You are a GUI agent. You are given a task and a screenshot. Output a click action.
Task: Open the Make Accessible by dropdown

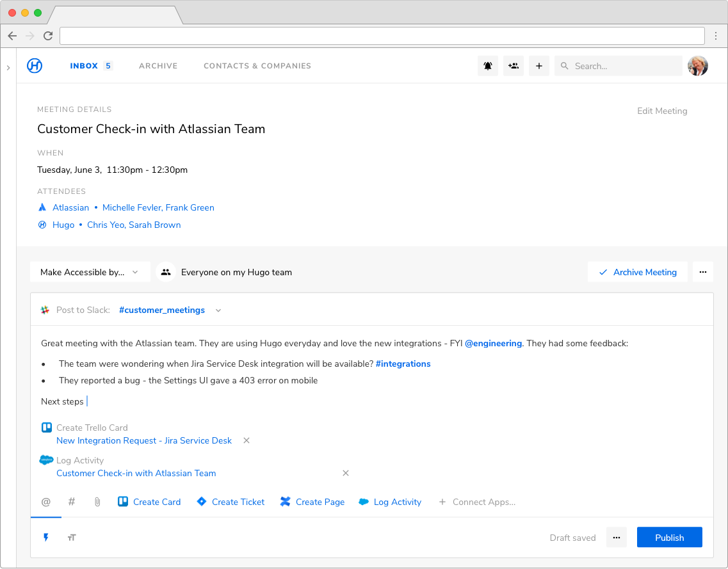coord(90,272)
